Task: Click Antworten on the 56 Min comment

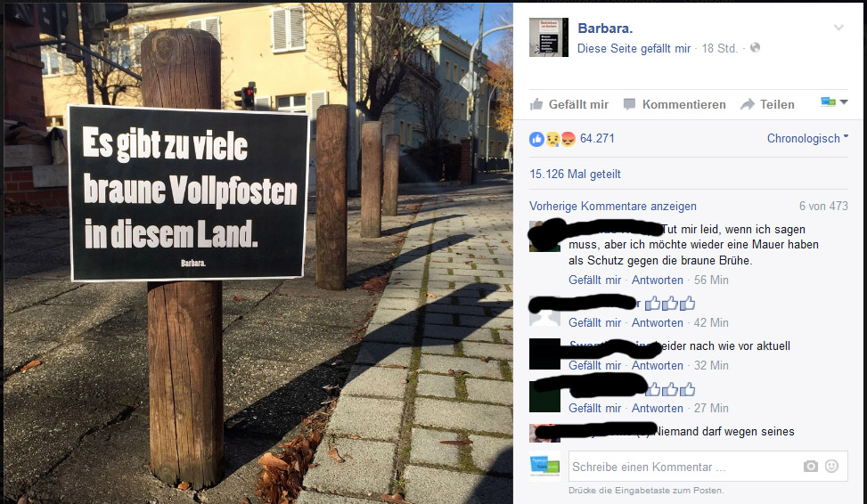Action: tap(657, 280)
